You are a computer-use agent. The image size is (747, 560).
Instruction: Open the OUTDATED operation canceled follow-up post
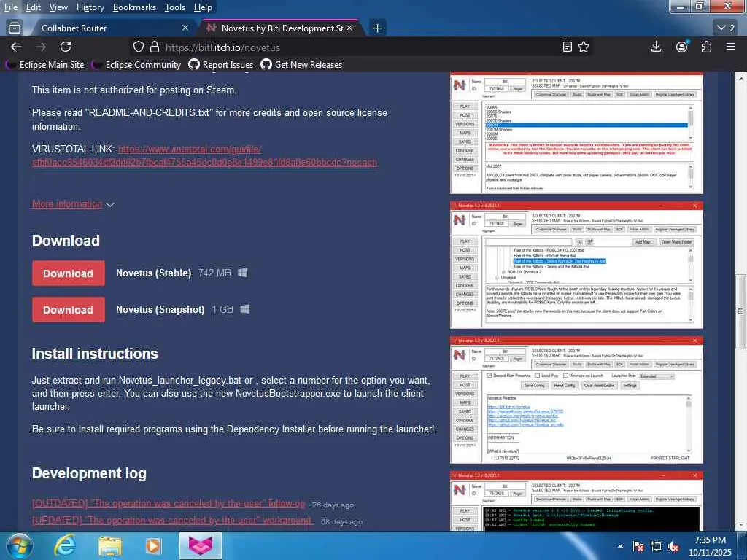[x=169, y=503]
